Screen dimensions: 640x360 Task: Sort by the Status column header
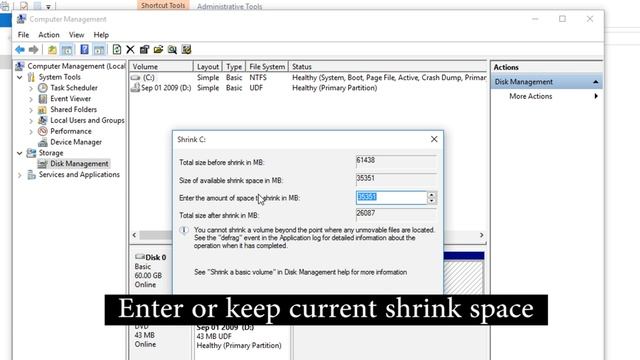coord(388,67)
